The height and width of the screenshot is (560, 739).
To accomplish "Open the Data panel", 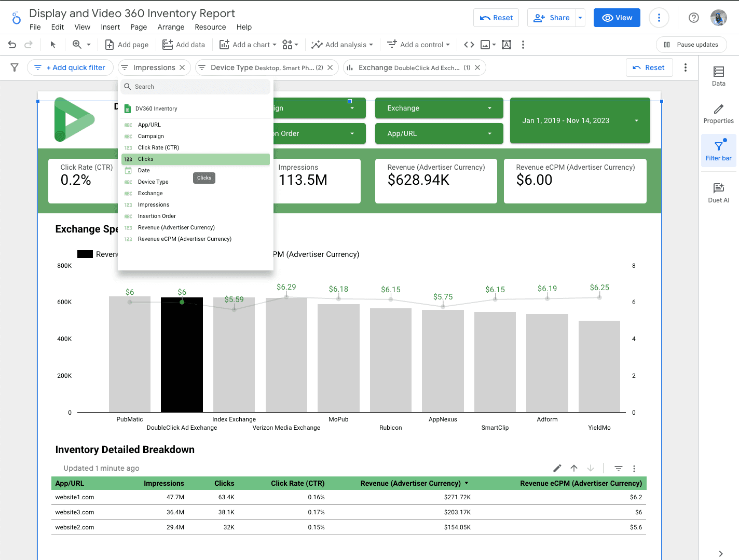I will pyautogui.click(x=719, y=76).
